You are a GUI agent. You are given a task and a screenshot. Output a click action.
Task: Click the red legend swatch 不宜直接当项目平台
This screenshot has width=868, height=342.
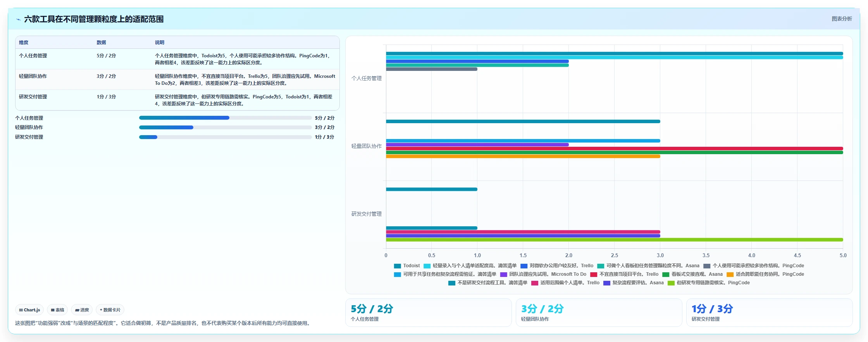(594, 275)
